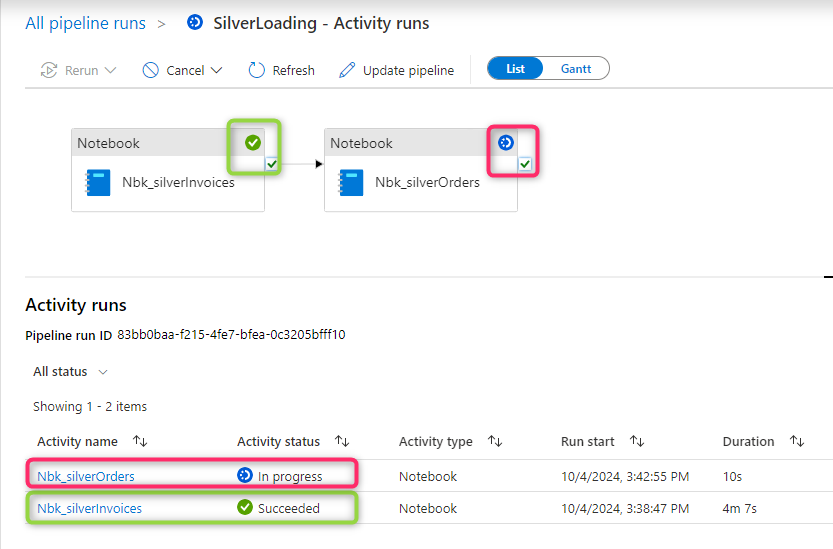Image resolution: width=833 pixels, height=549 pixels.
Task: Click the in-progress icon on Nbk_silverOrders node
Action: click(x=506, y=142)
